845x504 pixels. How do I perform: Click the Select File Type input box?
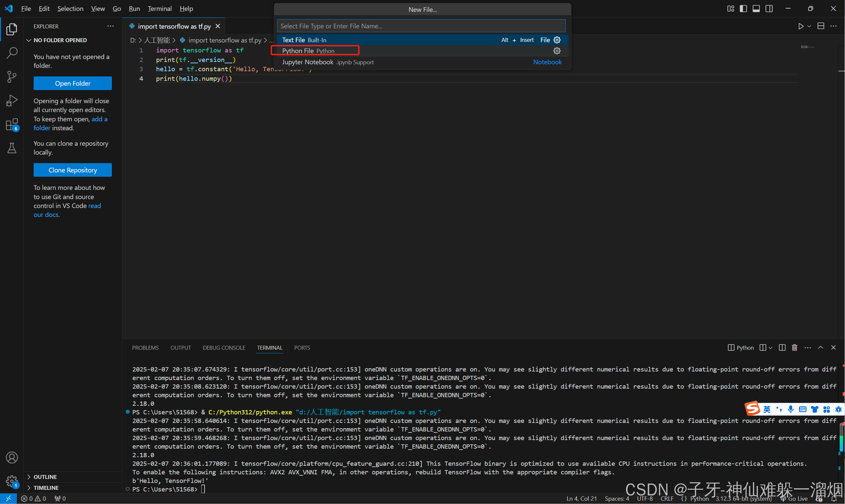(421, 26)
